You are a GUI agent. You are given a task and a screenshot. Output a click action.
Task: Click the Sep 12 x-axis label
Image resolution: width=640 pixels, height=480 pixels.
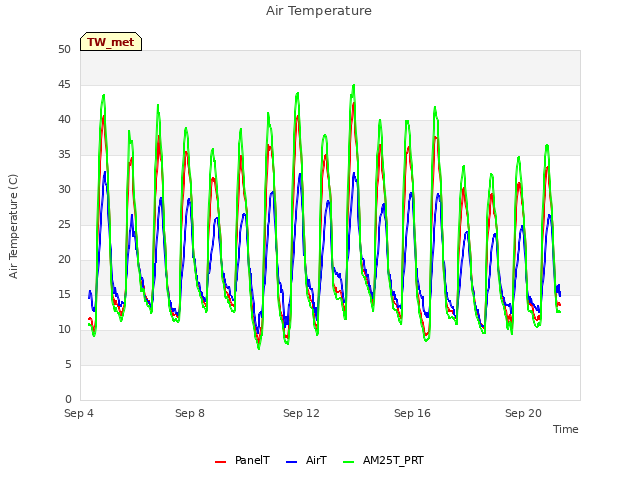point(301,413)
